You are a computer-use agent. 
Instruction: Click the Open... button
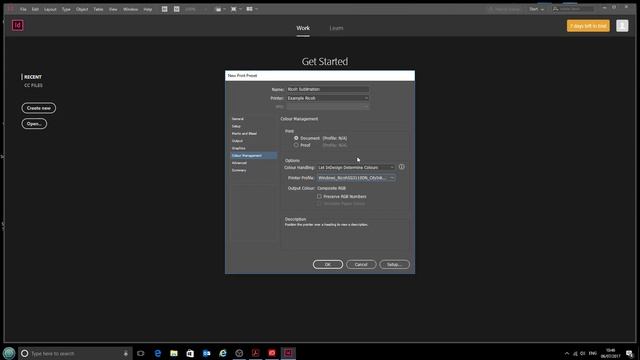click(x=34, y=124)
